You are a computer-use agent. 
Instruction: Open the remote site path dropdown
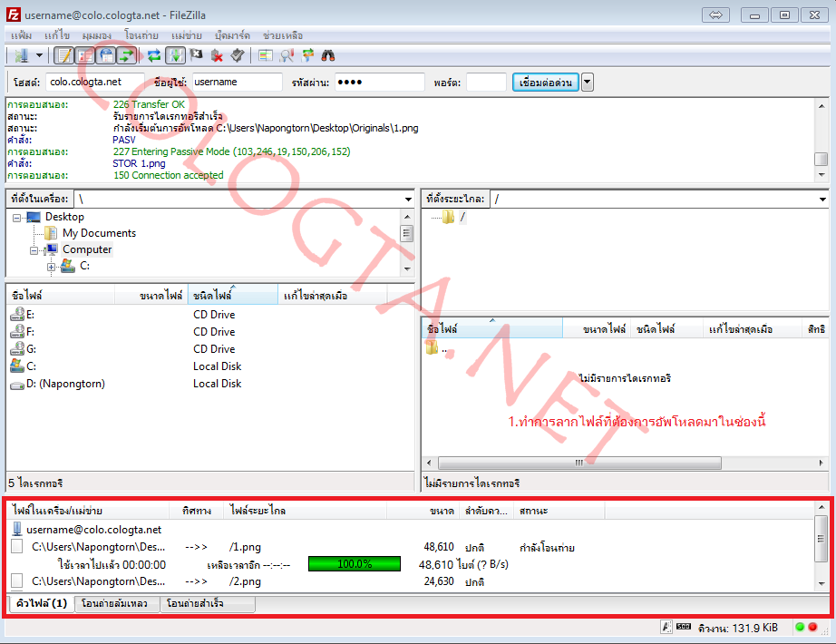(821, 199)
